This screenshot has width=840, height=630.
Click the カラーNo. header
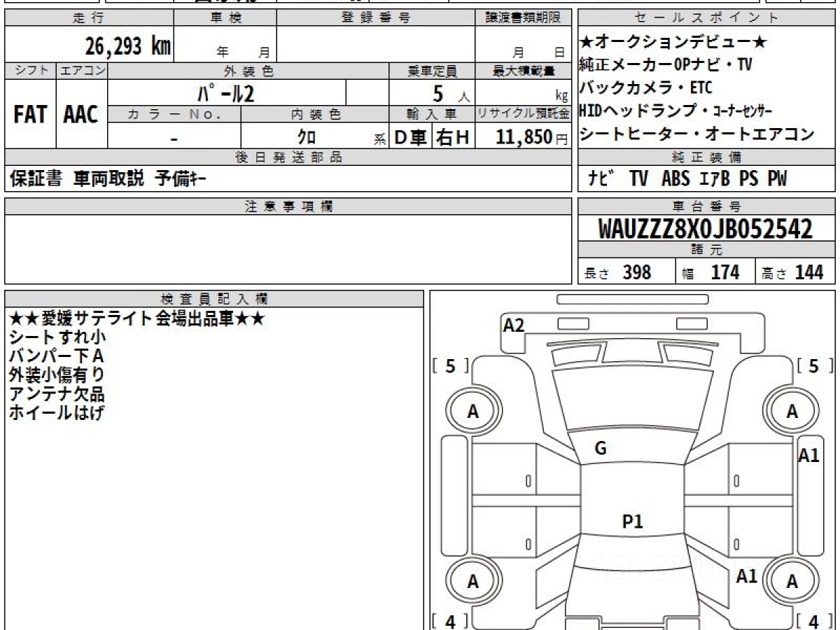click(x=174, y=114)
